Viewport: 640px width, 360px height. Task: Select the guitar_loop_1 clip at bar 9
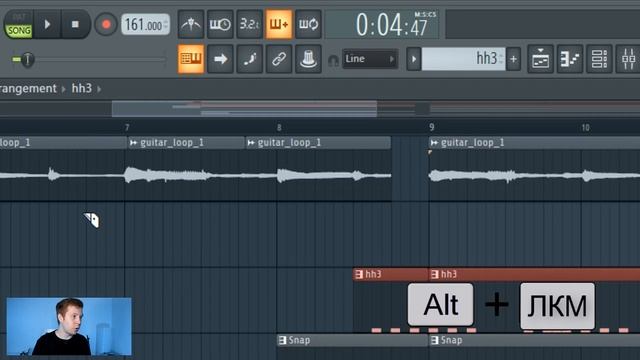[x=534, y=169]
